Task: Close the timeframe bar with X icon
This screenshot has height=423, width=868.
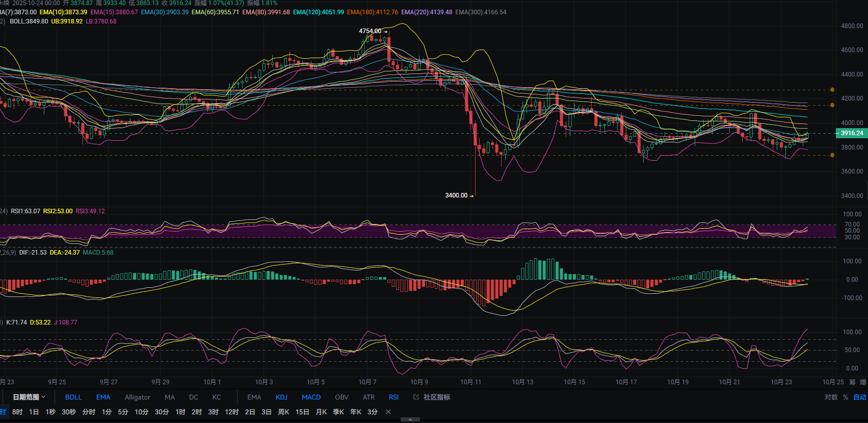Action: (x=388, y=412)
